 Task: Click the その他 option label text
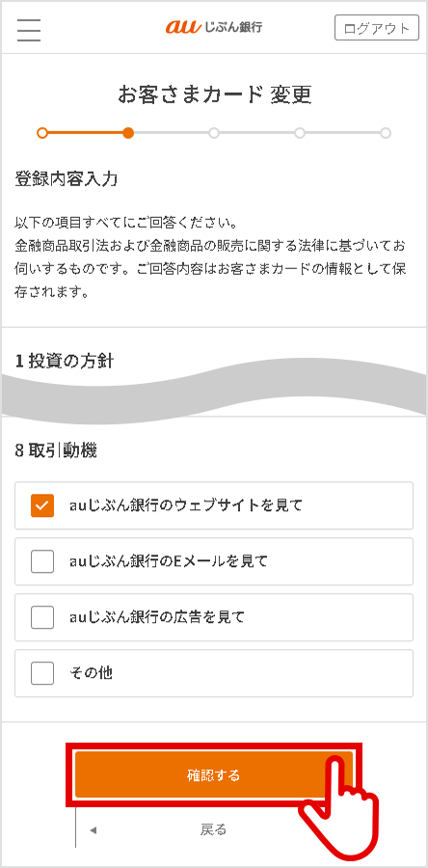tap(92, 673)
